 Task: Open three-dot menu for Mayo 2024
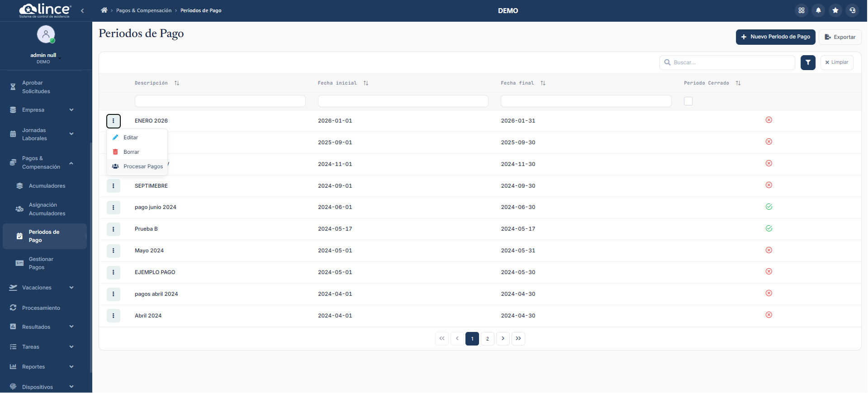pos(114,251)
